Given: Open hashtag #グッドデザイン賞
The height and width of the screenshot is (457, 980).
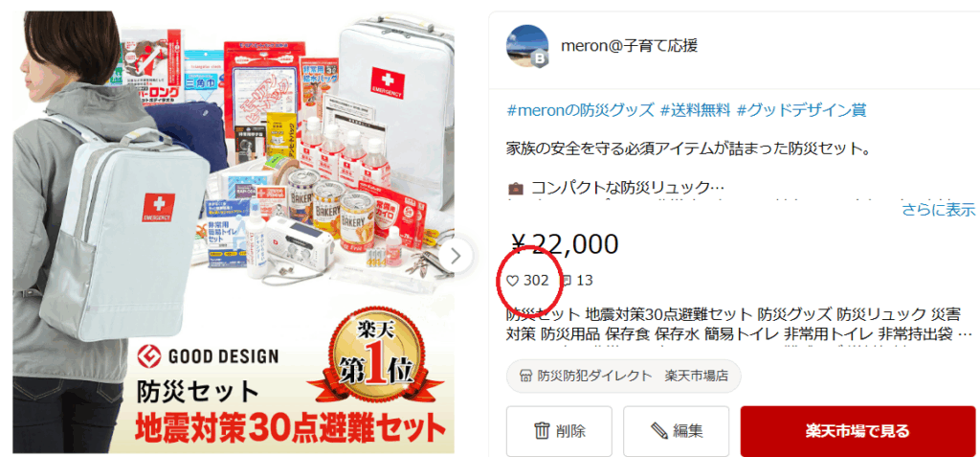Looking at the screenshot, I should click(802, 111).
